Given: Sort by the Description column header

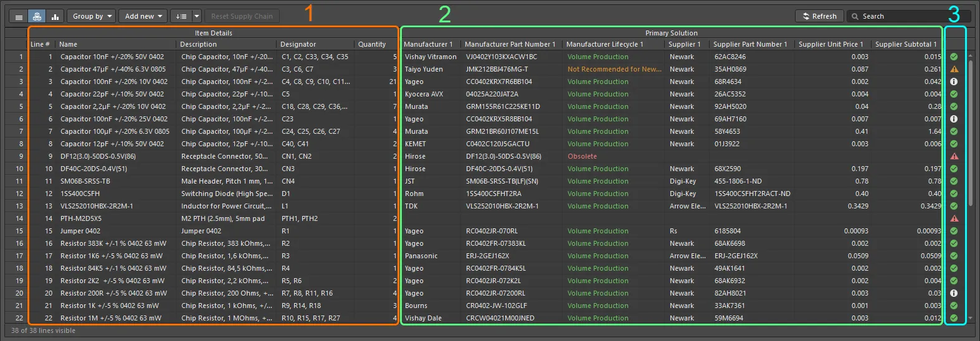Looking at the screenshot, I should click(227, 44).
